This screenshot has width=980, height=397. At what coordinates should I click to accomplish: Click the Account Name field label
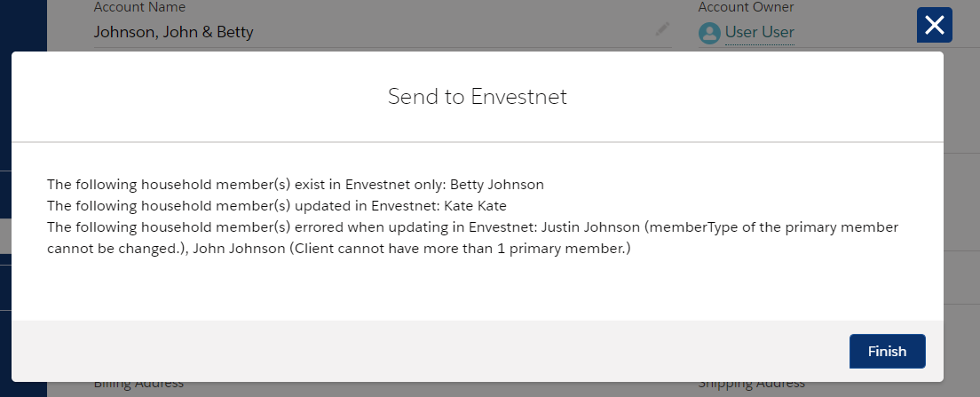139,7
